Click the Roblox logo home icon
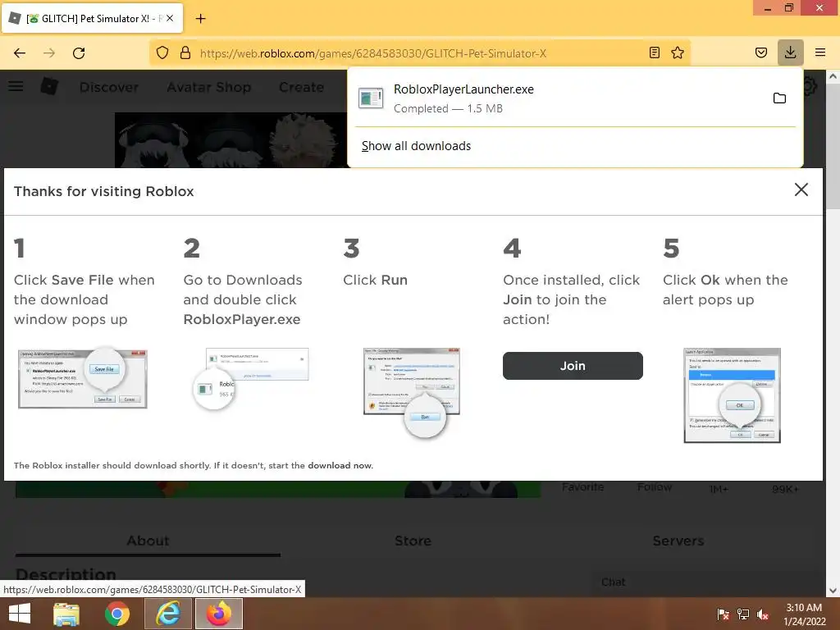Image resolution: width=840 pixels, height=630 pixels. pyautogui.click(x=49, y=86)
